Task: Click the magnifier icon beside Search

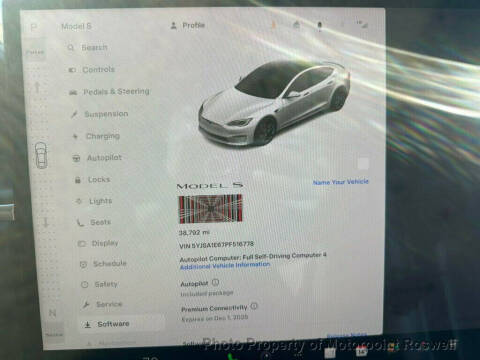Action: click(71, 48)
